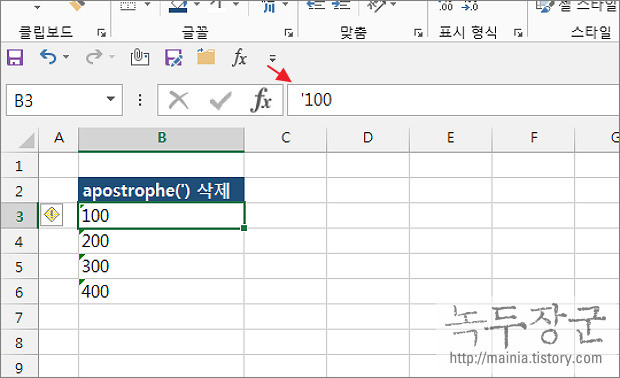Click cell B3 containing 100
The width and height of the screenshot is (620, 378).
[161, 215]
